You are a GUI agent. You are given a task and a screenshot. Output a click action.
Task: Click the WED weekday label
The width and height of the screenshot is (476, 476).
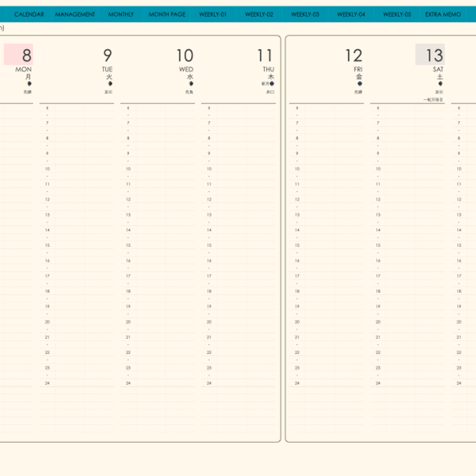tap(186, 69)
